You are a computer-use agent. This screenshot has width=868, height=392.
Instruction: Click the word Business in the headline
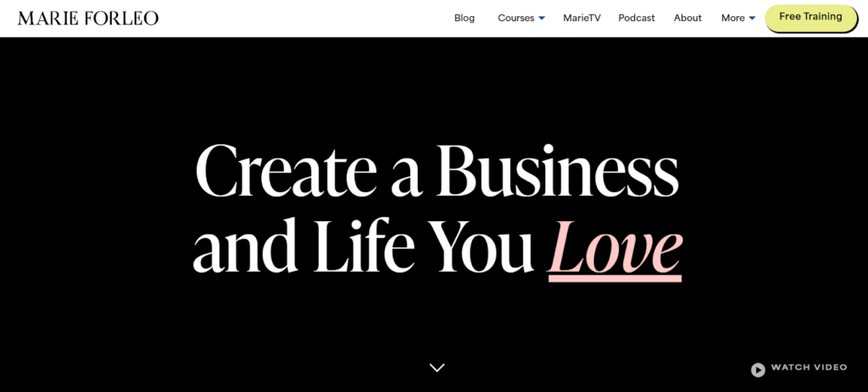pyautogui.click(x=557, y=171)
